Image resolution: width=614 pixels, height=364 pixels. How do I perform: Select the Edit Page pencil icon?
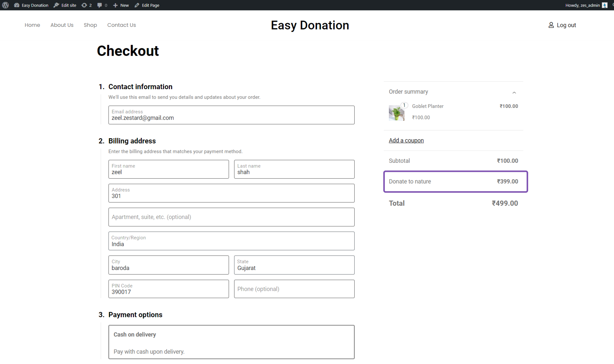coord(137,5)
